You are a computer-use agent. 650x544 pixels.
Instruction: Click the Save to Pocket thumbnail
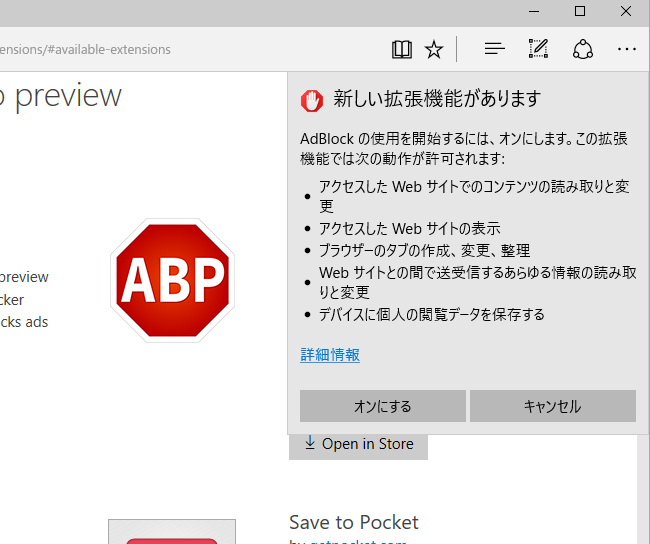pos(172,532)
